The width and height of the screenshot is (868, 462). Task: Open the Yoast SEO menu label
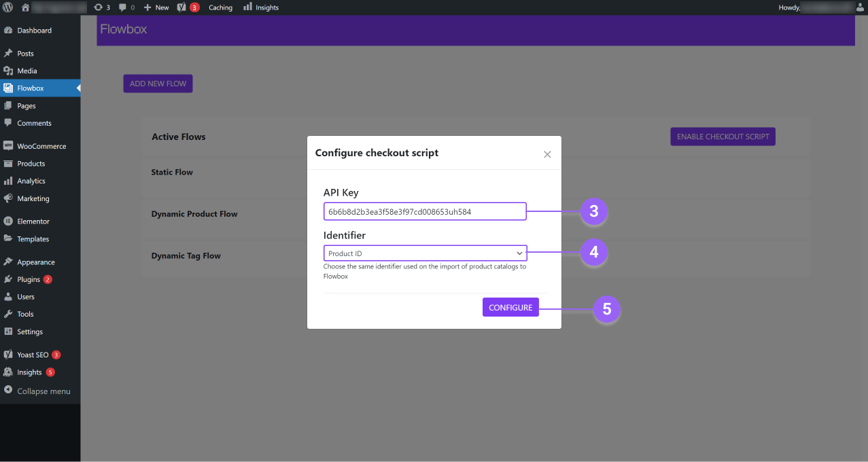pos(33,355)
